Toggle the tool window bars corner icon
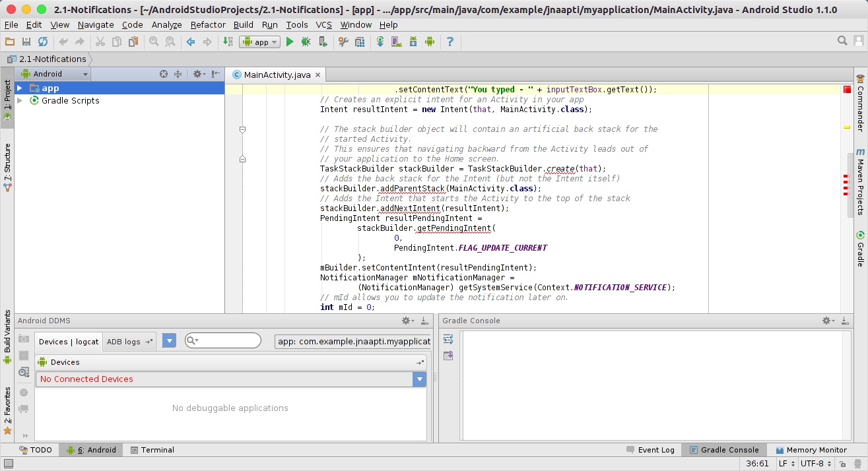This screenshot has width=868, height=471. click(8, 463)
